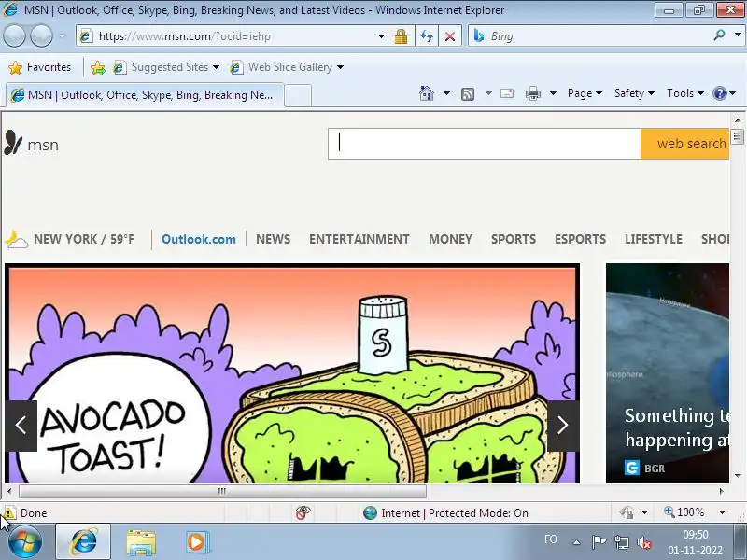Open the Page menu
This screenshot has width=747, height=560.
tap(585, 93)
